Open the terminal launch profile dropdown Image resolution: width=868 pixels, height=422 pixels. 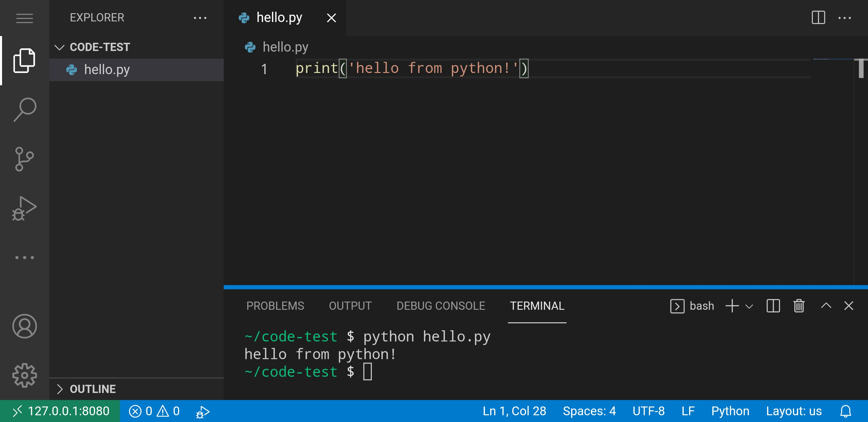(x=749, y=307)
